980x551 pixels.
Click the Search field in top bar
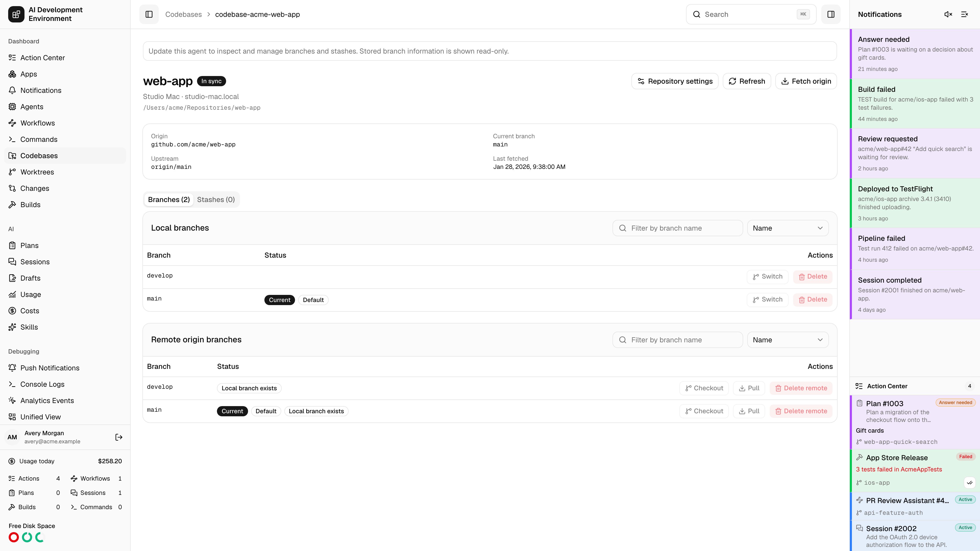751,15
